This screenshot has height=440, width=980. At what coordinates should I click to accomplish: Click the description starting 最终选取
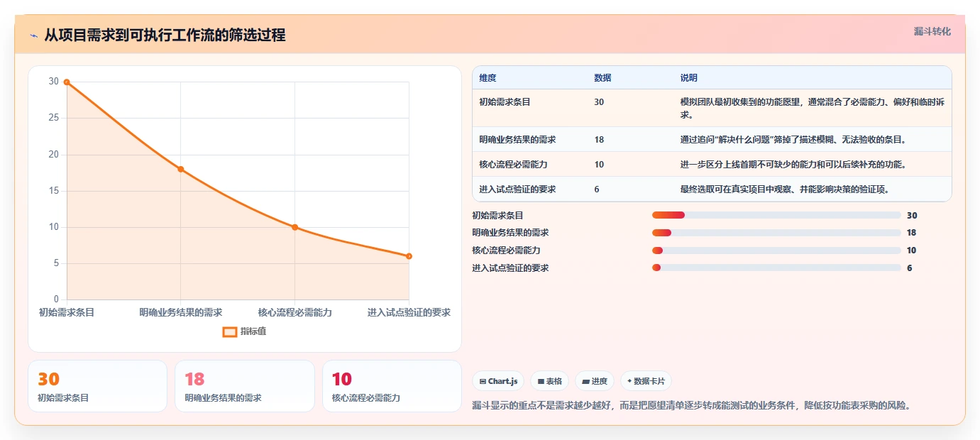(x=784, y=189)
